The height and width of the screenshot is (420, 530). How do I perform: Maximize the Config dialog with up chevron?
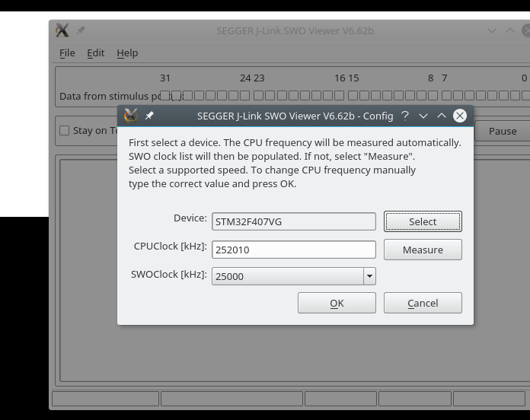pyautogui.click(x=442, y=116)
